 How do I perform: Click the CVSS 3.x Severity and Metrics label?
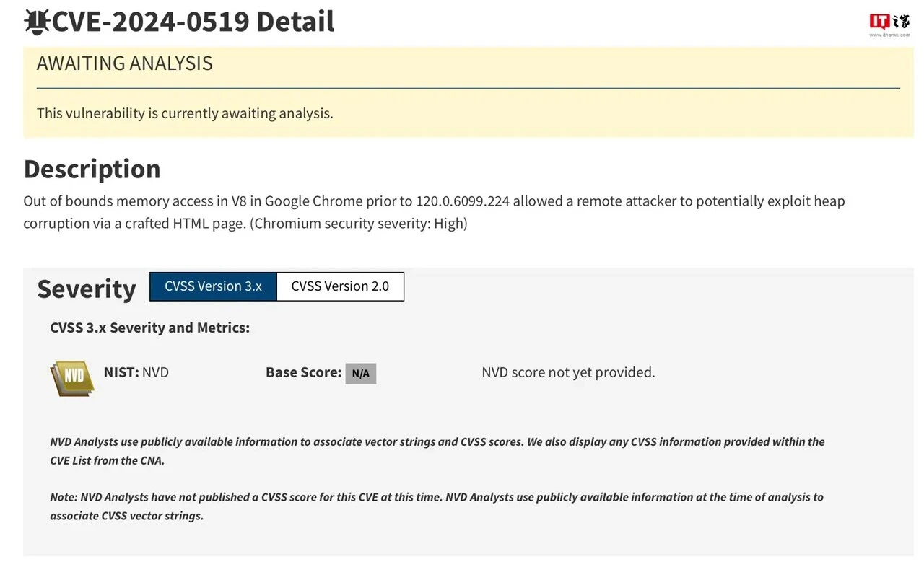click(149, 327)
